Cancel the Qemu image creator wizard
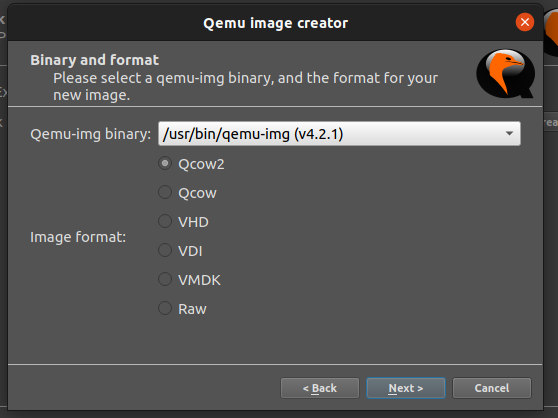The width and height of the screenshot is (558, 418). coord(492,388)
